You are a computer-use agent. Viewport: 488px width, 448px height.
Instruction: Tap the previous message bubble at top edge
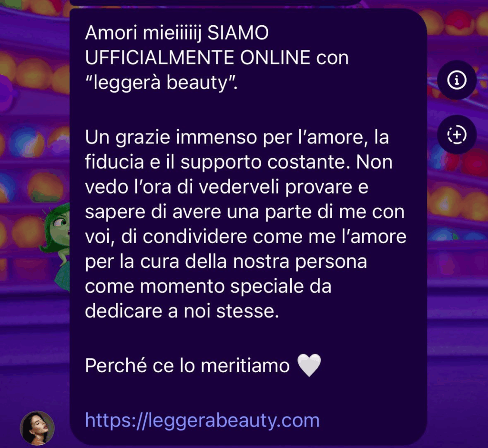(x=215, y=2)
